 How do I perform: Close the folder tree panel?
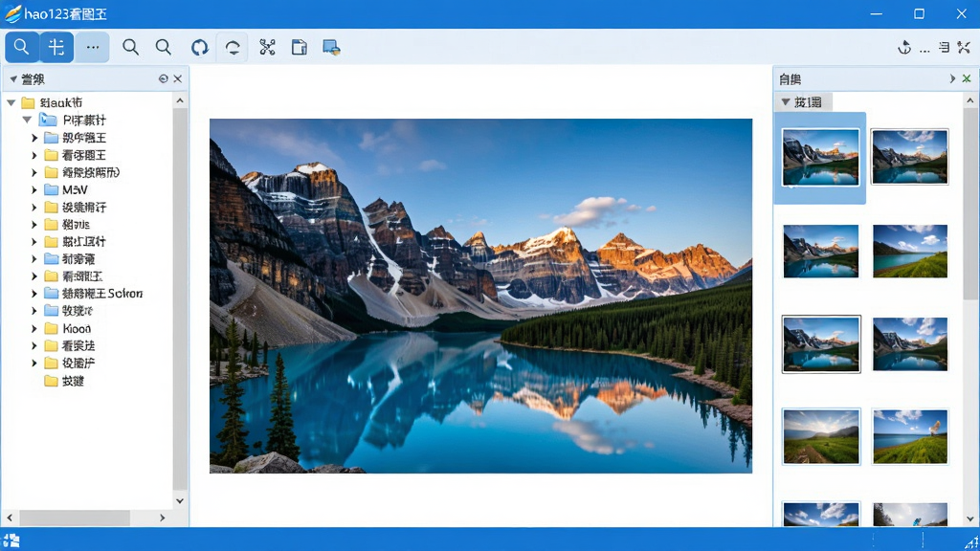coord(177,78)
